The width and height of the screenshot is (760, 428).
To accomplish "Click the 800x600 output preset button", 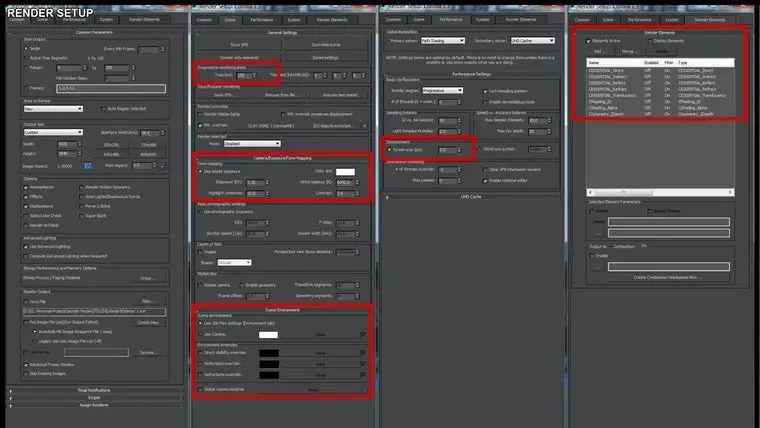I will click(148, 154).
